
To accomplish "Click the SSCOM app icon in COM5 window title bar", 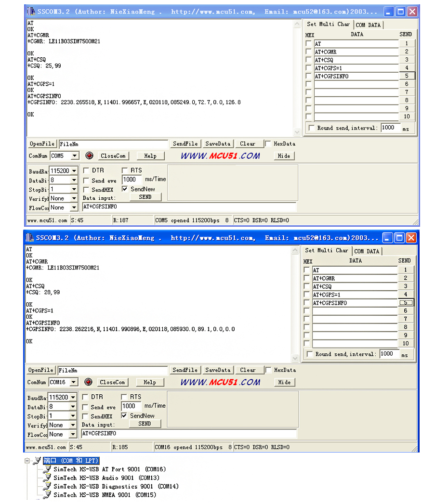I will (x=31, y=12).
